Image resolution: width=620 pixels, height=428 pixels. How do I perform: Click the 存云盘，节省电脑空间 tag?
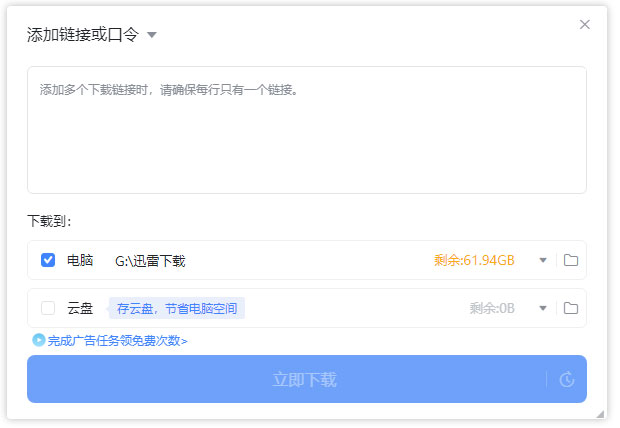coord(177,308)
